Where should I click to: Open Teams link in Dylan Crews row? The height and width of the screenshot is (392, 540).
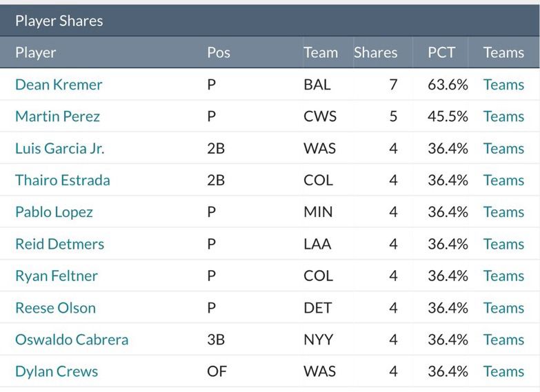point(503,371)
